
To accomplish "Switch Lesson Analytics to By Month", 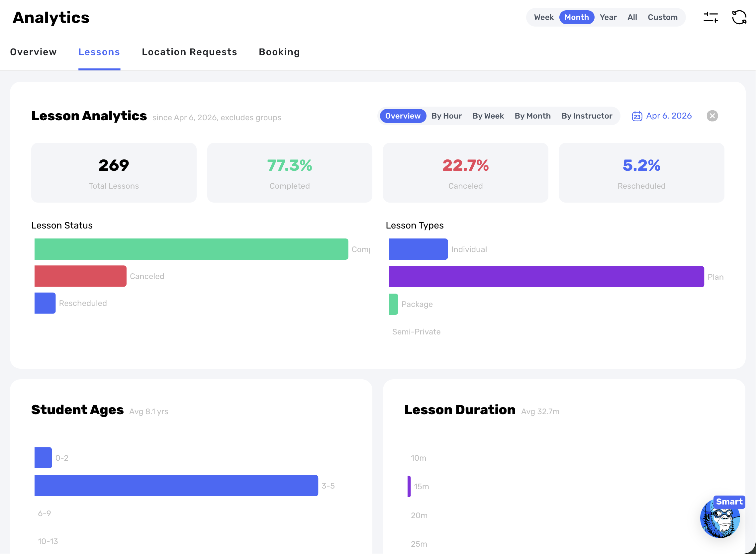I will click(532, 116).
